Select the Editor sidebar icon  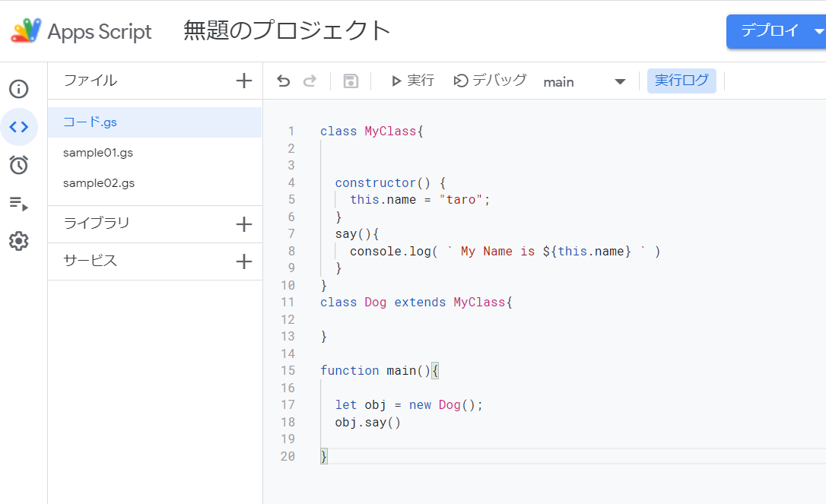(x=19, y=127)
